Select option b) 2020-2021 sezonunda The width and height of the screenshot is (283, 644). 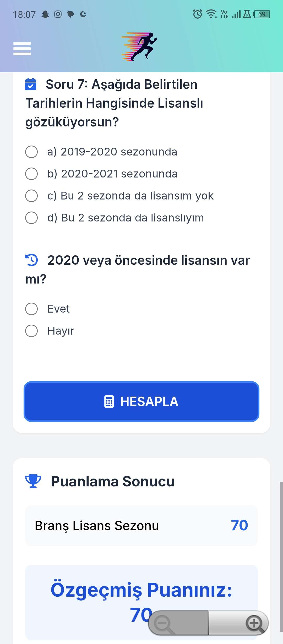pos(101,174)
